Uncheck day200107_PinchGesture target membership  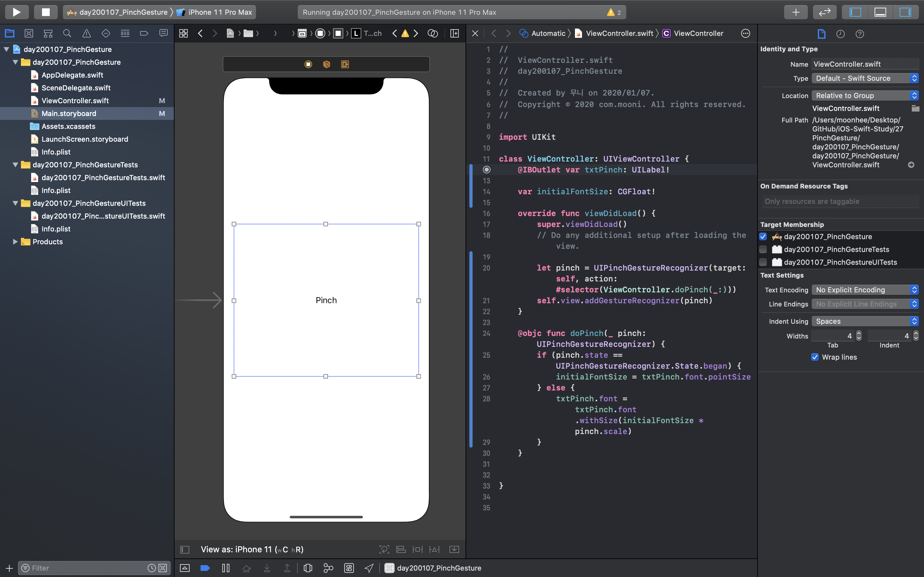tap(763, 237)
